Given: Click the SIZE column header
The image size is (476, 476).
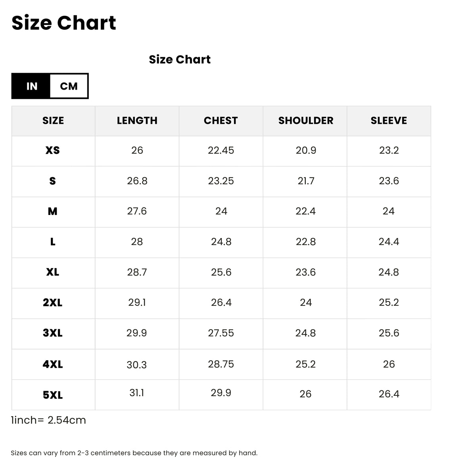Looking at the screenshot, I should (53, 121).
